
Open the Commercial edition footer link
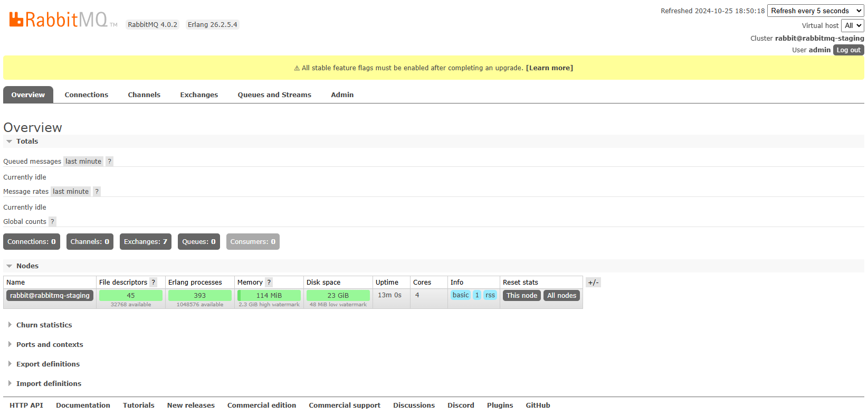[x=262, y=406]
